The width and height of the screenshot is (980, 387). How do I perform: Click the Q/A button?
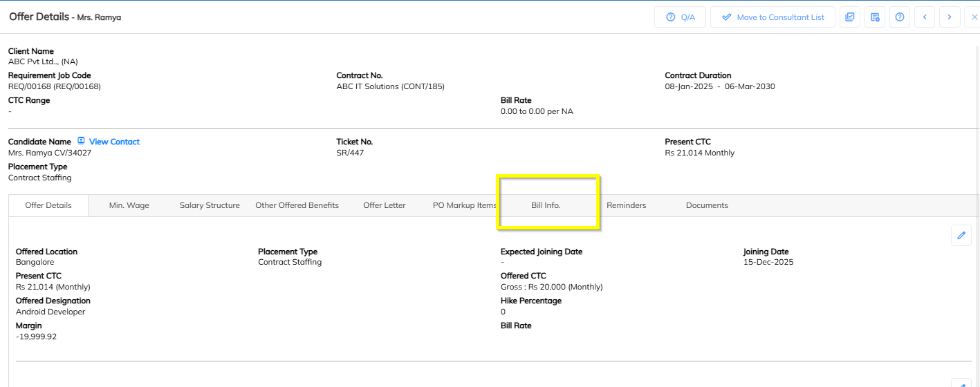pyautogui.click(x=680, y=17)
